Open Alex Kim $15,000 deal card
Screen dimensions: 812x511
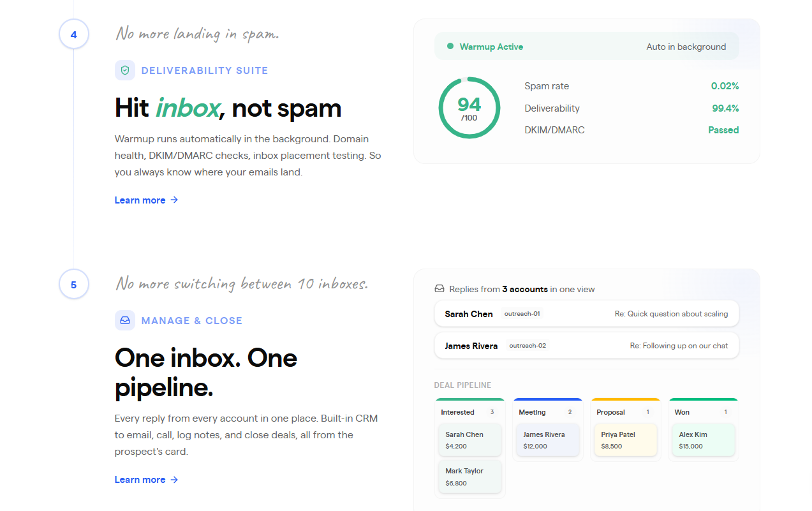click(704, 440)
